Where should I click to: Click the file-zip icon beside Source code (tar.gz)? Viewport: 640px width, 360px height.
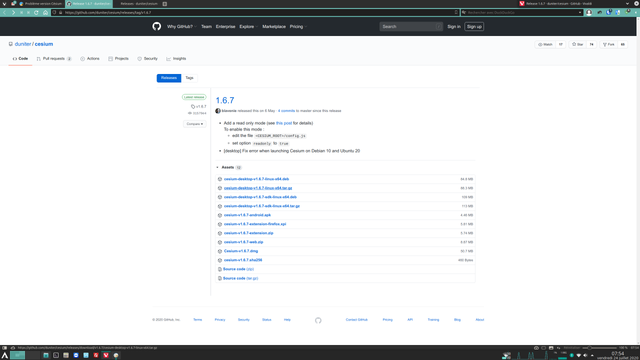tap(220, 278)
